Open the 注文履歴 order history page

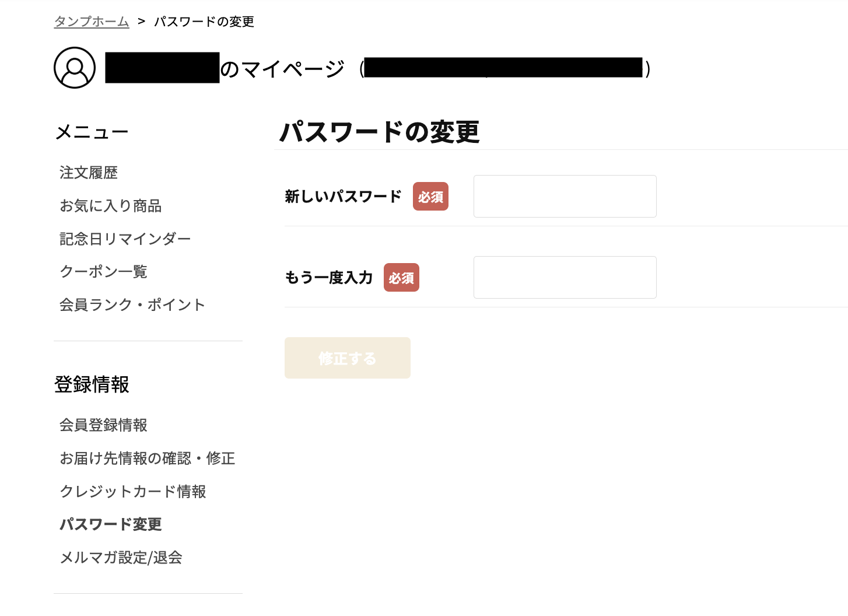[x=88, y=173]
